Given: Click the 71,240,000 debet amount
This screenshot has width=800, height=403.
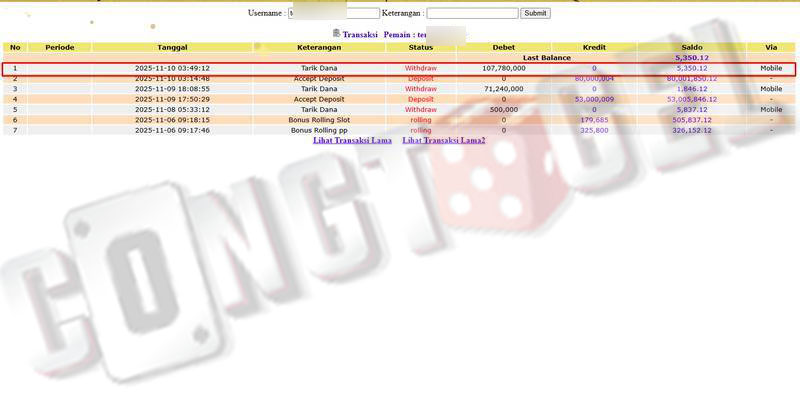Looking at the screenshot, I should (x=503, y=89).
